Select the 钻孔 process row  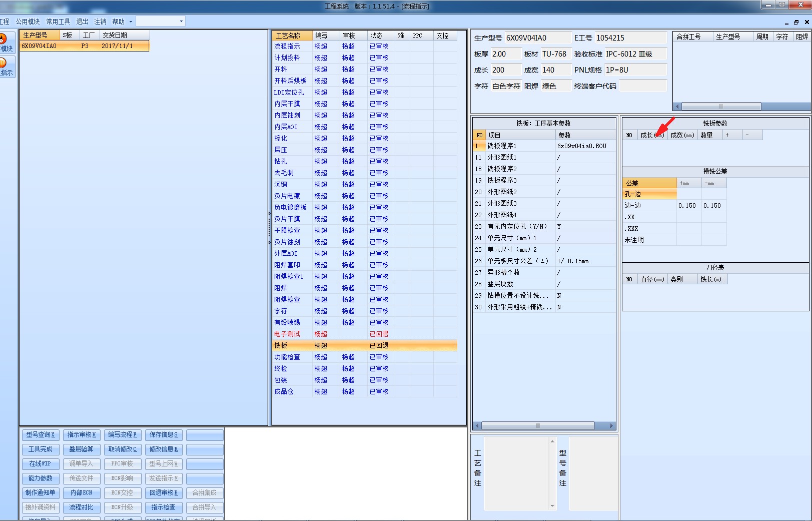coord(364,161)
